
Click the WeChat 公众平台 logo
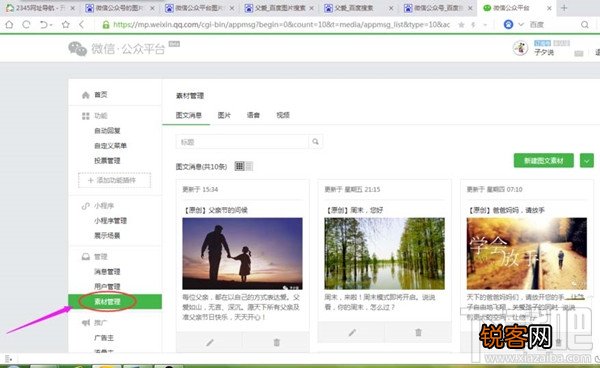117,49
